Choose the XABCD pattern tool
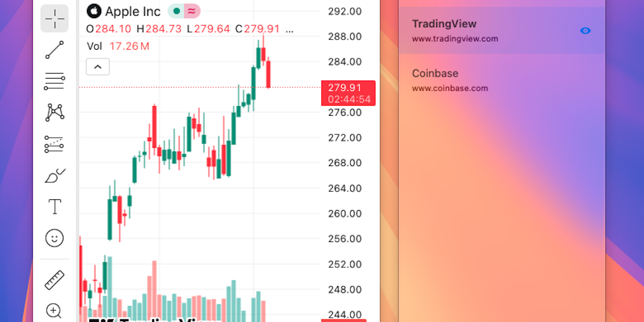The width and height of the screenshot is (644, 322). tap(55, 113)
